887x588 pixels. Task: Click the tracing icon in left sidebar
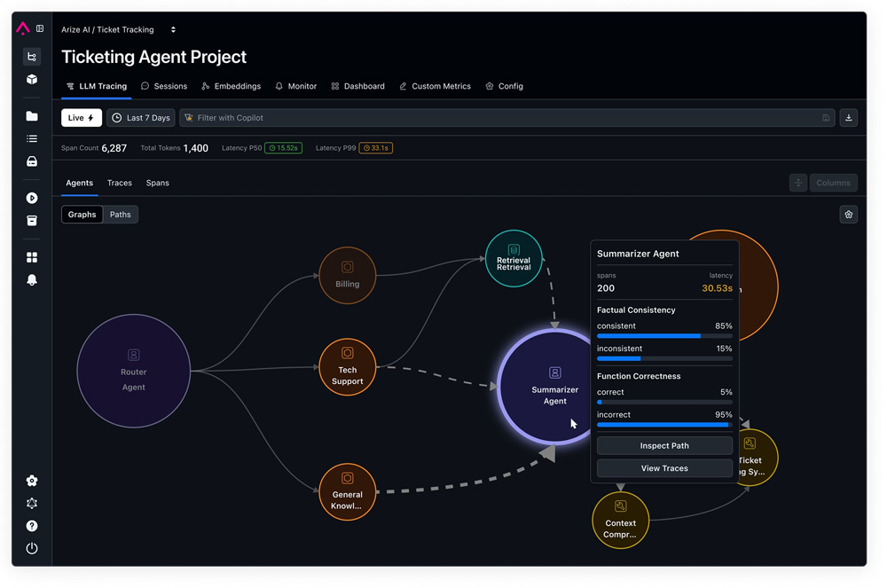32,57
